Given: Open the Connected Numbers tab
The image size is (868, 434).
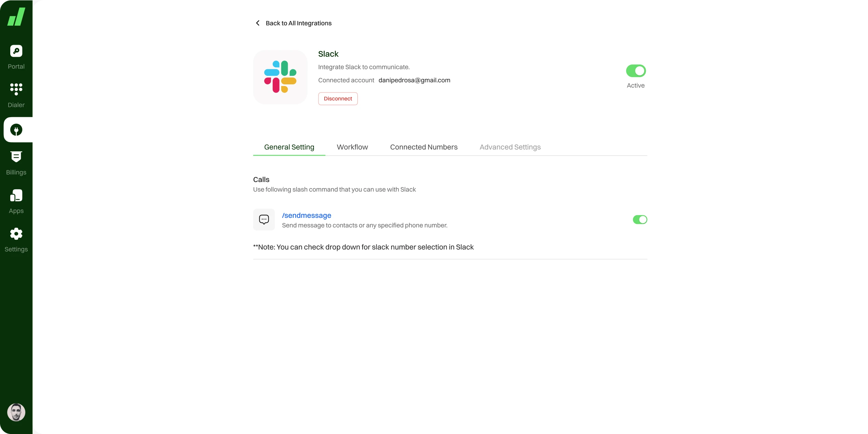Looking at the screenshot, I should pos(423,147).
